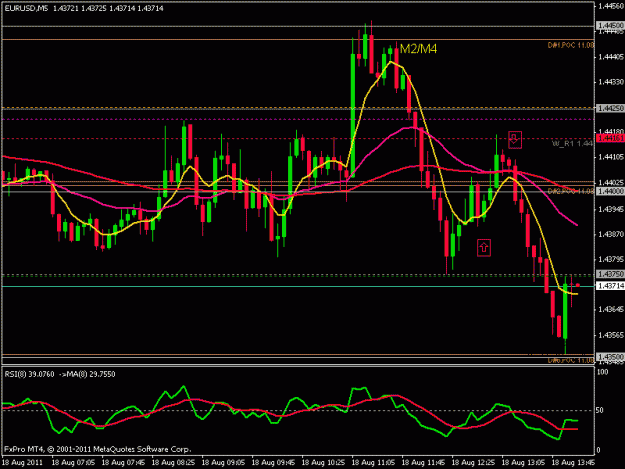
Task: Click the 1.44405 price scale value
Action: (611, 57)
